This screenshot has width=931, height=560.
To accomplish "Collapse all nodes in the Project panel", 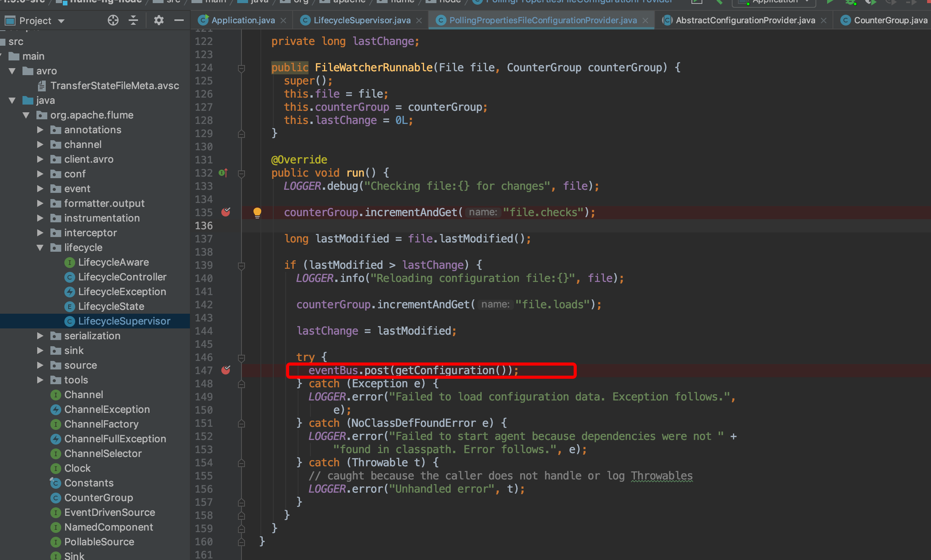I will click(133, 21).
